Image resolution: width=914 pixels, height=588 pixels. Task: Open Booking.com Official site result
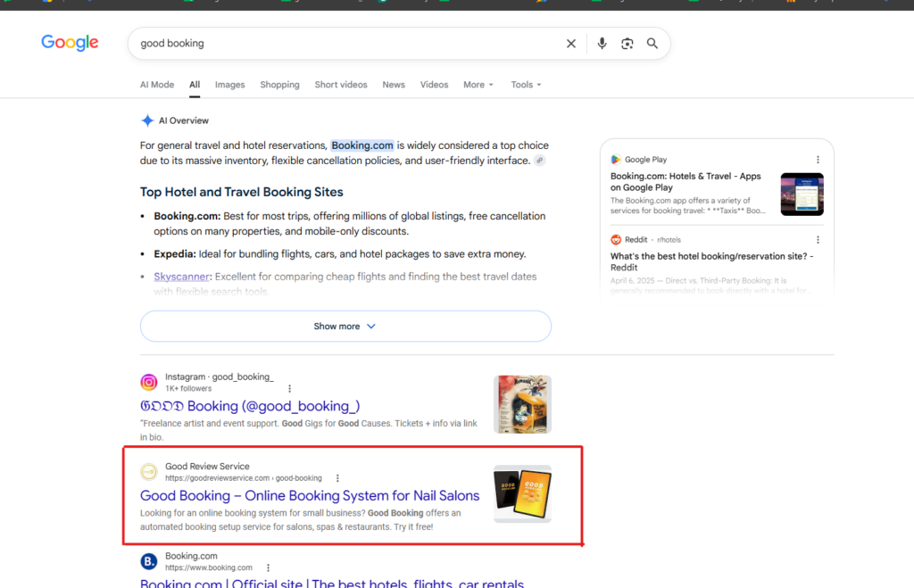click(332, 583)
